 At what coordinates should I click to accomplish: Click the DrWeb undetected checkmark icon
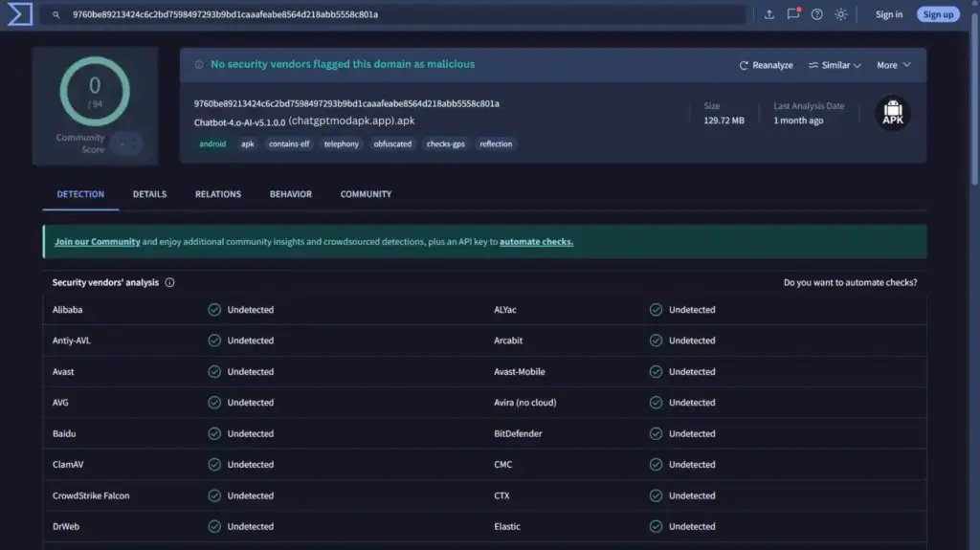214,526
